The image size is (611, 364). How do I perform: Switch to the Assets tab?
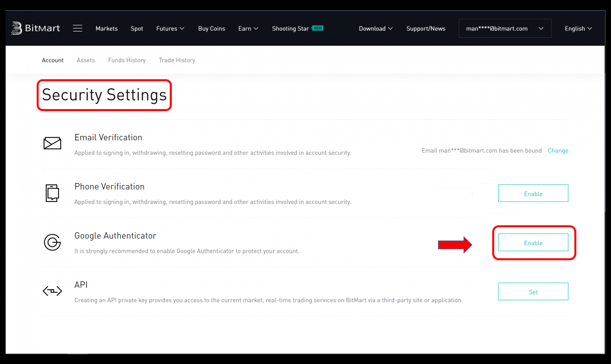point(86,60)
